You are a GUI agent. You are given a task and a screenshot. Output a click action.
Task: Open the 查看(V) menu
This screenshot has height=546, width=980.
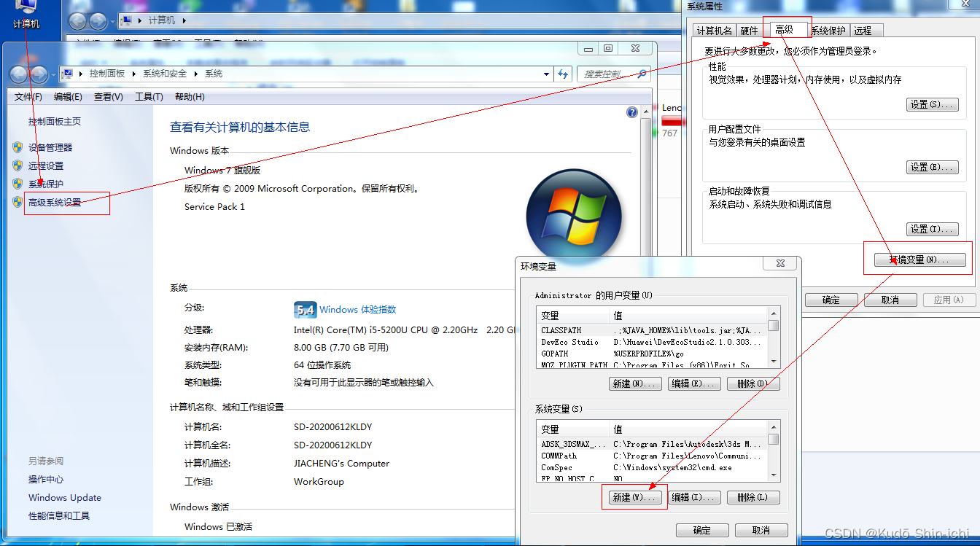pyautogui.click(x=109, y=97)
